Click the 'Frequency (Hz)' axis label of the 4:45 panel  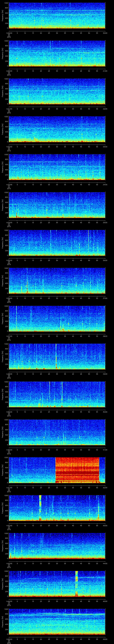tap(3, 622)
